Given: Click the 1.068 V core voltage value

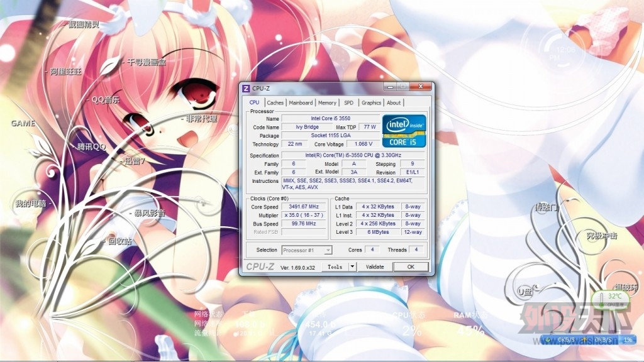Looking at the screenshot, I should coord(363,144).
